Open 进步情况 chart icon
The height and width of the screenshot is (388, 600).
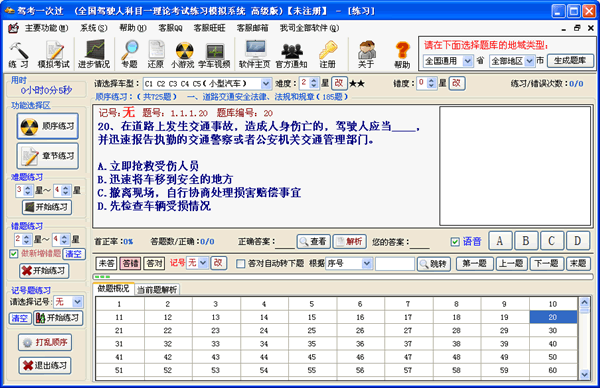tap(94, 54)
